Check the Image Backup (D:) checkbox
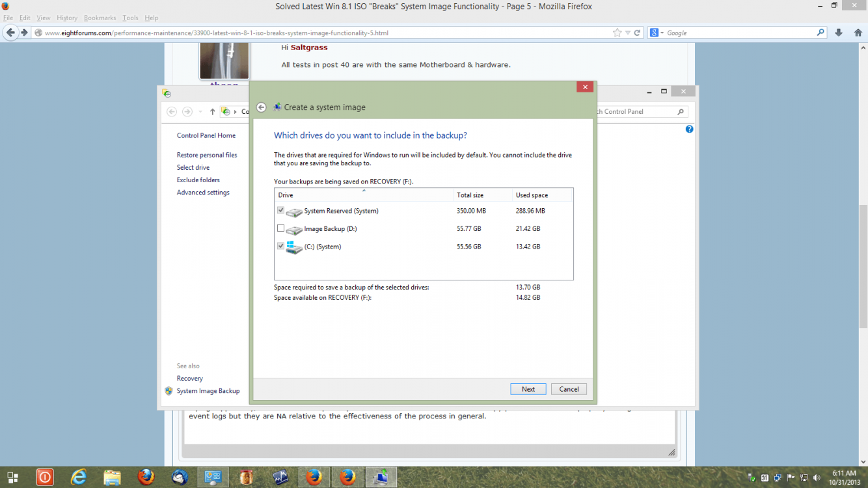 pos(280,228)
